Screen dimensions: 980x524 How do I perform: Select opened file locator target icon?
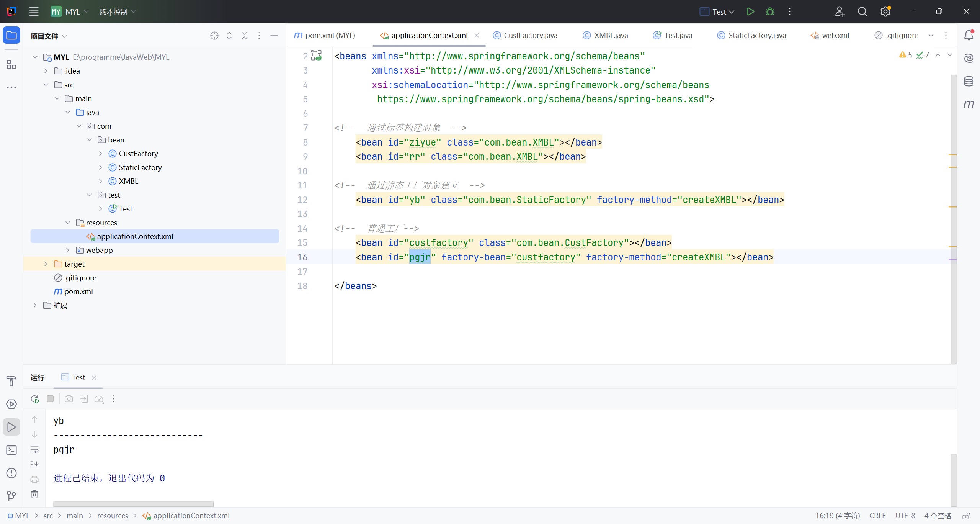214,36
